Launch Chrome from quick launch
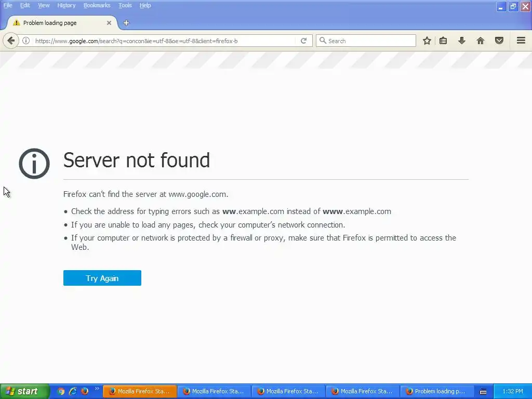Viewport: 532px width, 399px height. [x=61, y=391]
